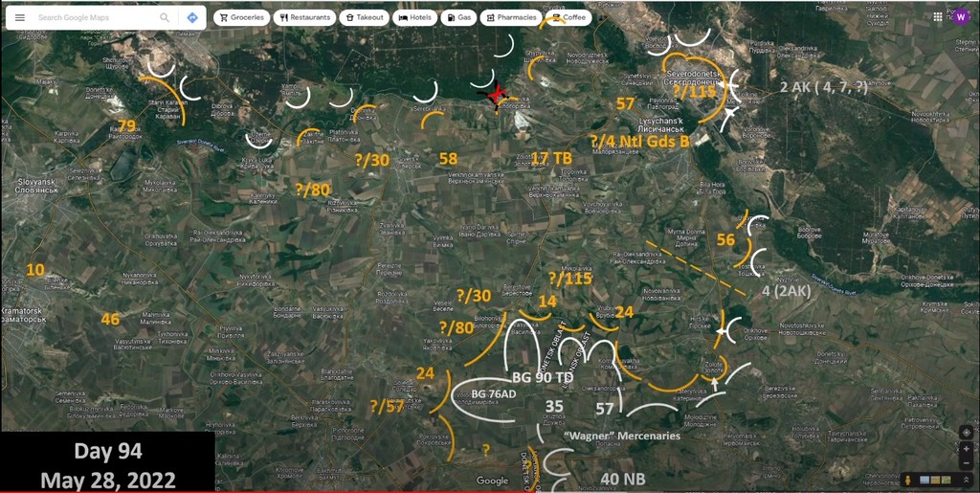Click the Slovyansk city label
The width and height of the screenshot is (980, 493).
tap(37, 185)
